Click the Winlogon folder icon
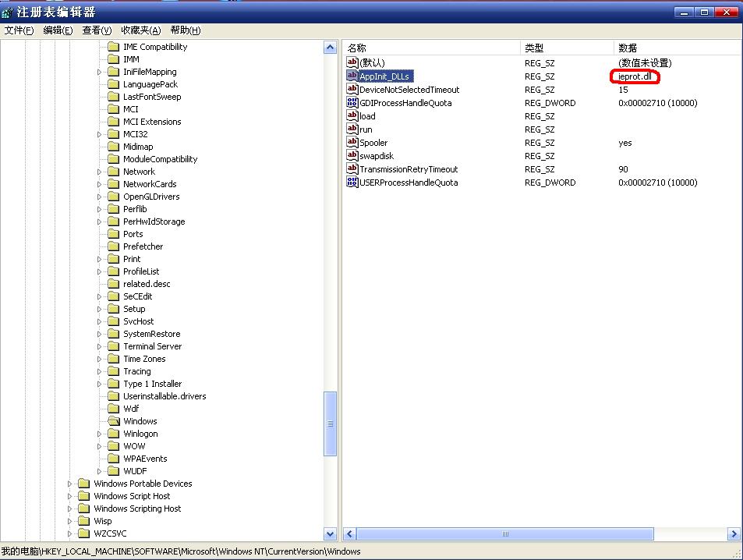 point(113,434)
